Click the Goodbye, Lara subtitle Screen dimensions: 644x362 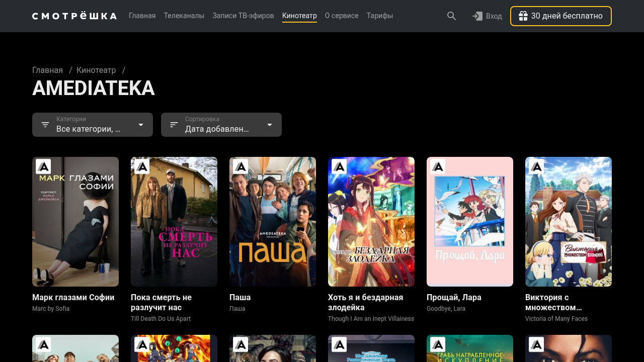pyautogui.click(x=446, y=309)
